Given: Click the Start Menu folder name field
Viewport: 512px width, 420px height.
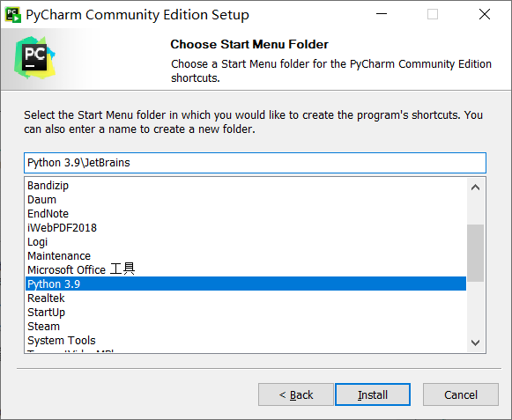Looking at the screenshot, I should coord(255,163).
